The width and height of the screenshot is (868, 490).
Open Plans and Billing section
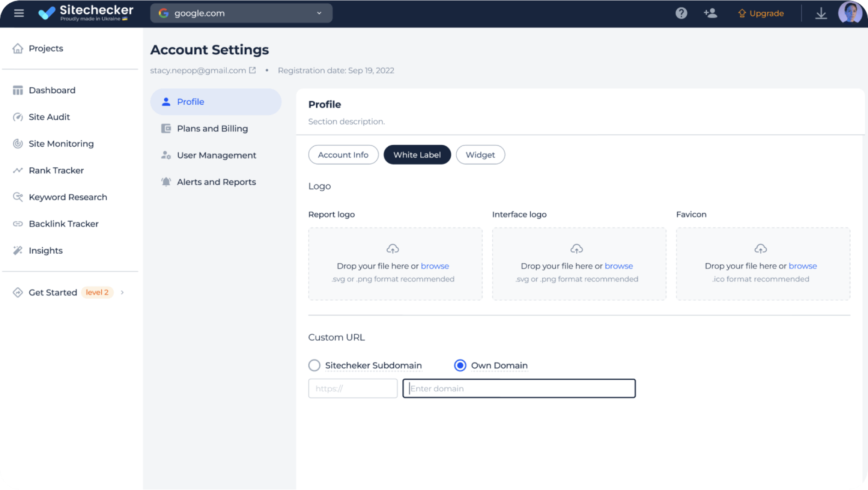click(213, 128)
